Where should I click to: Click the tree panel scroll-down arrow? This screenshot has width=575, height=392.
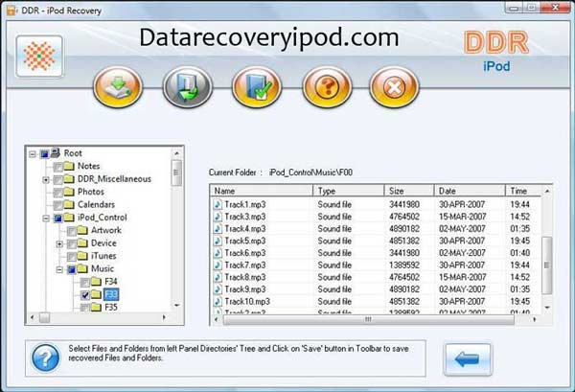(176, 306)
